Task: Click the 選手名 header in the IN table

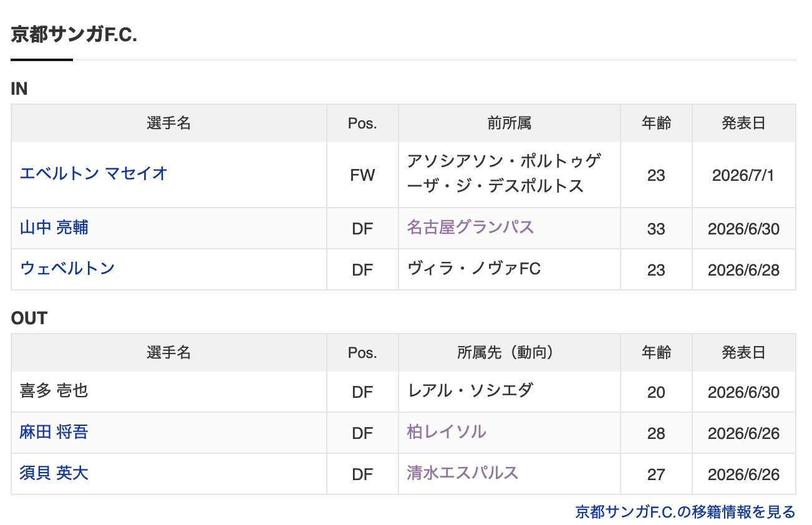Action: point(169,123)
